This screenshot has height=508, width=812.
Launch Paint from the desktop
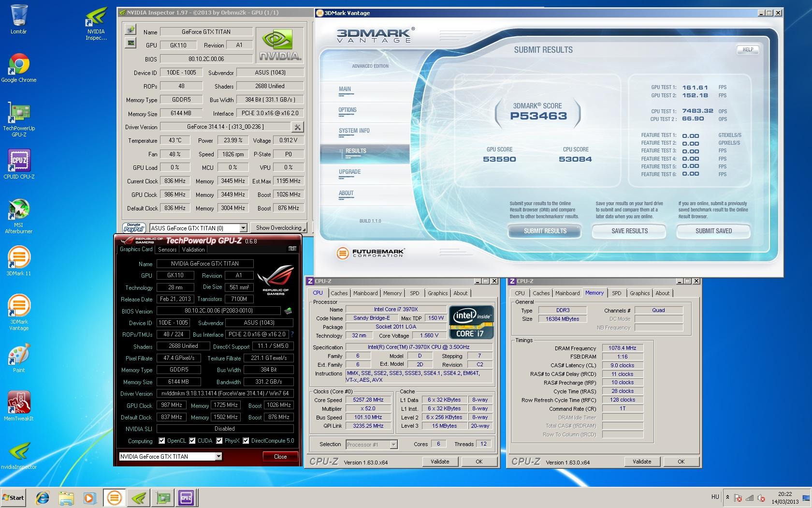click(x=18, y=358)
